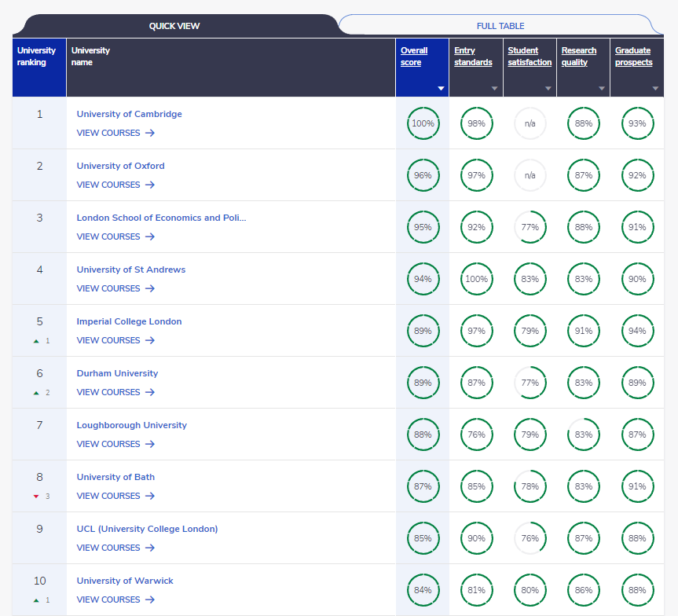View courses for University of St Andrews

[x=115, y=288]
